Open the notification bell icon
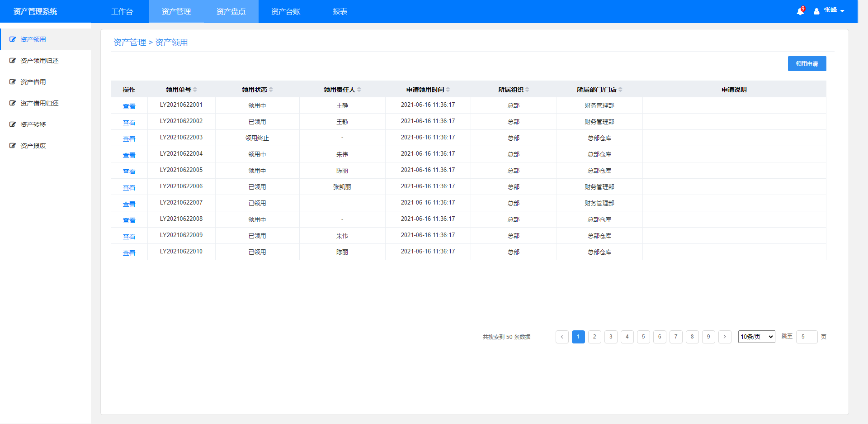Viewport: 868px width, 424px height. [800, 11]
